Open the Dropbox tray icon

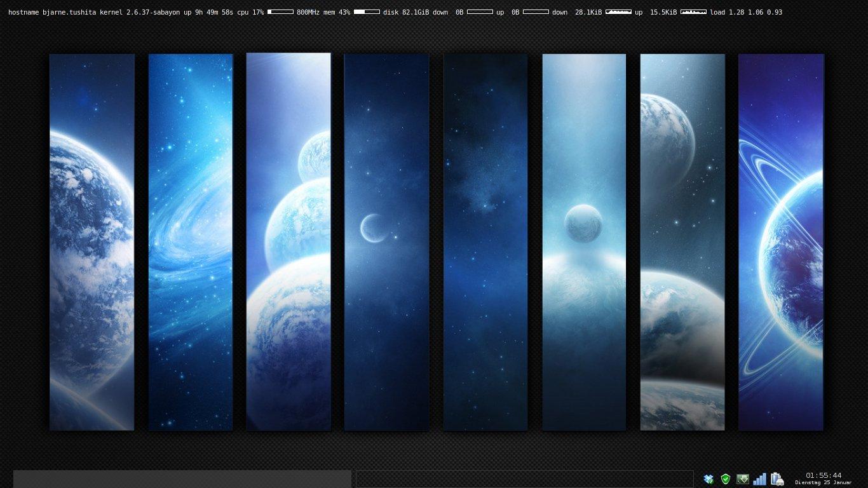pyautogui.click(x=709, y=478)
